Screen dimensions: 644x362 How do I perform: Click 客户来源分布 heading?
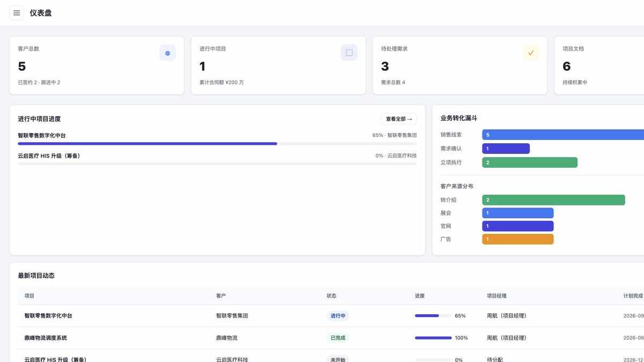point(457,186)
